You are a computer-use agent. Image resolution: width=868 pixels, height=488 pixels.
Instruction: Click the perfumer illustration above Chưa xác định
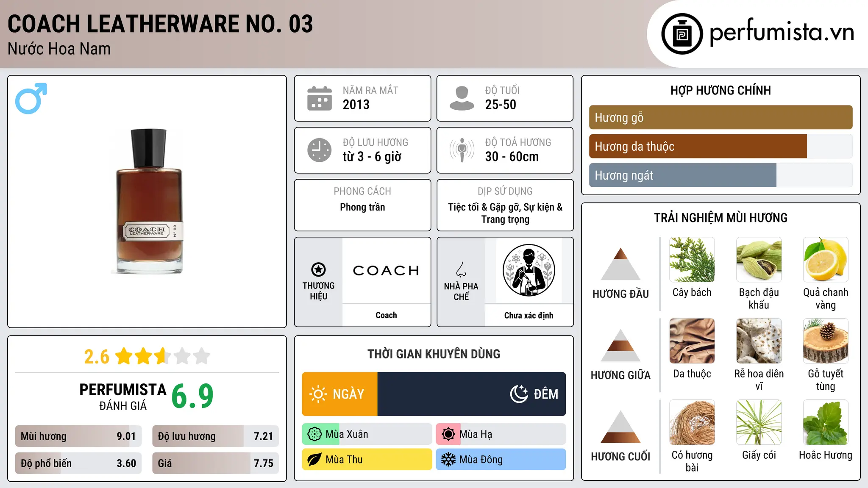tap(529, 270)
